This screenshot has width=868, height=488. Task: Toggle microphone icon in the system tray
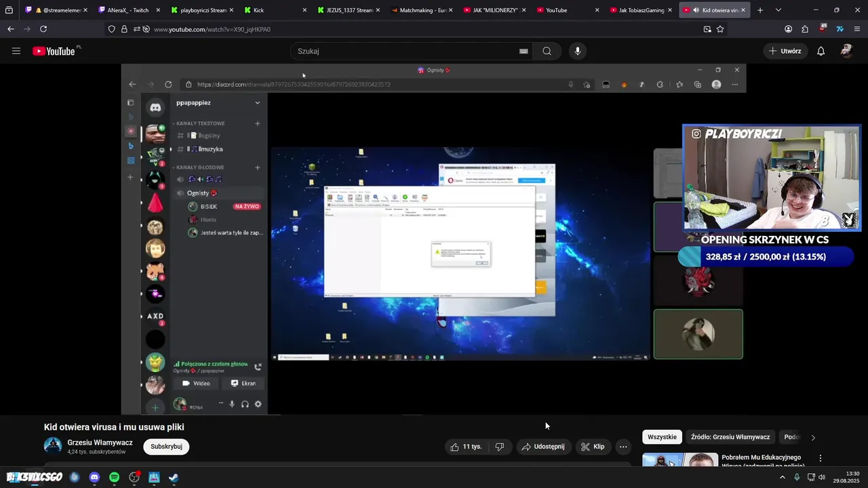click(x=797, y=477)
